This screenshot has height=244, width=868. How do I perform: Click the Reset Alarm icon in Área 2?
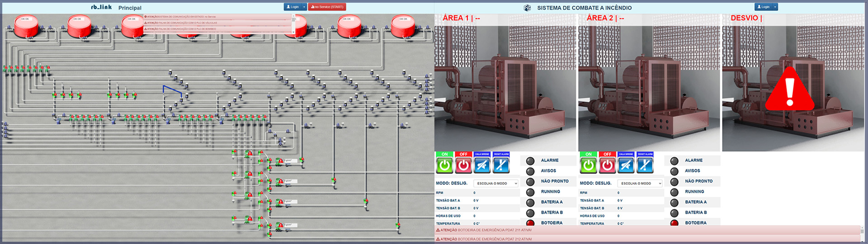click(x=645, y=165)
